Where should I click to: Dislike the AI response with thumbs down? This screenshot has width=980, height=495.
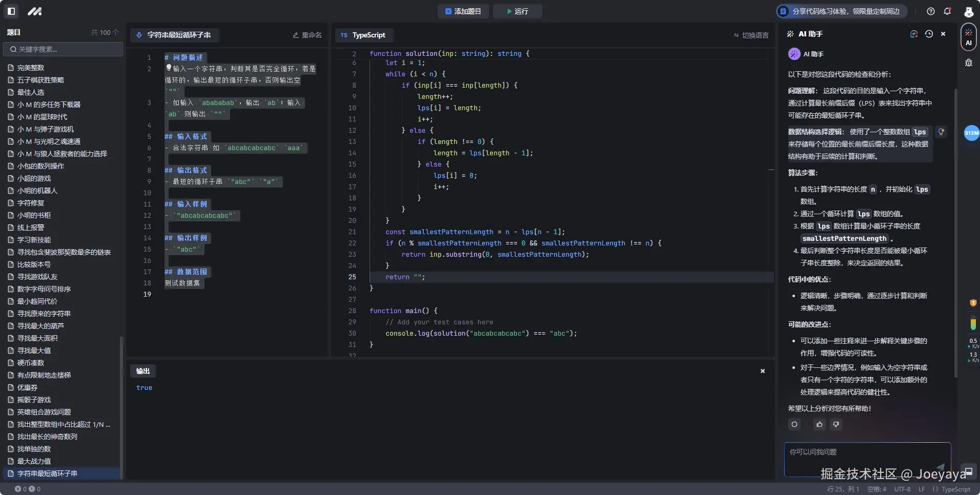click(836, 424)
